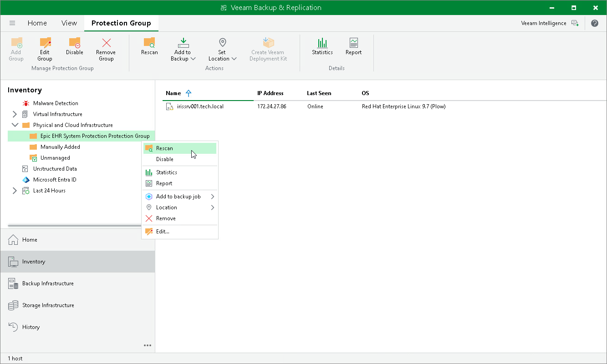This screenshot has width=607, height=364.
Task: Open the Add to Backup dropdown
Action: [183, 49]
